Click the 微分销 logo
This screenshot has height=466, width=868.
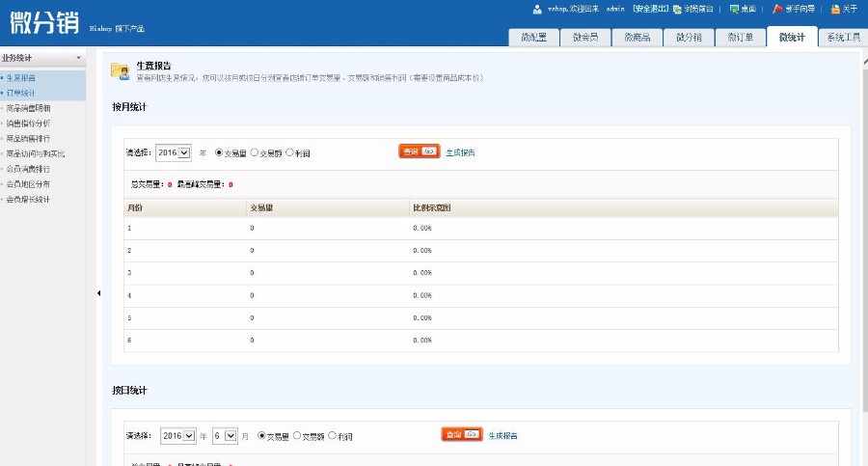tap(44, 22)
